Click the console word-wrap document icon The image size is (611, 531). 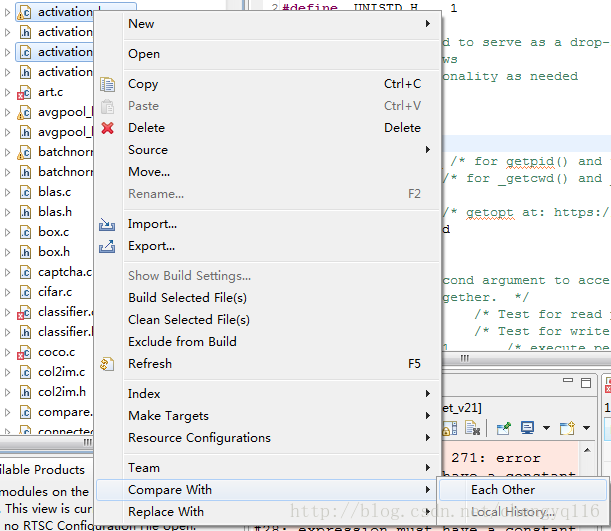(473, 428)
